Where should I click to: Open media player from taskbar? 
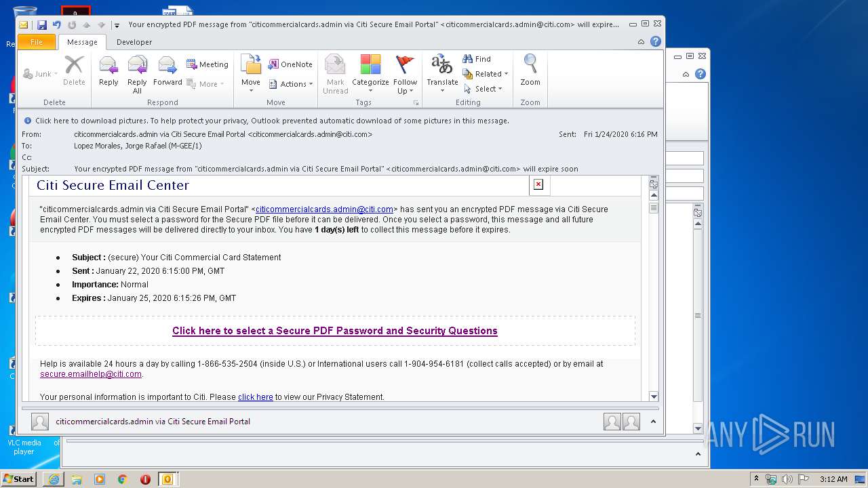[x=100, y=479]
